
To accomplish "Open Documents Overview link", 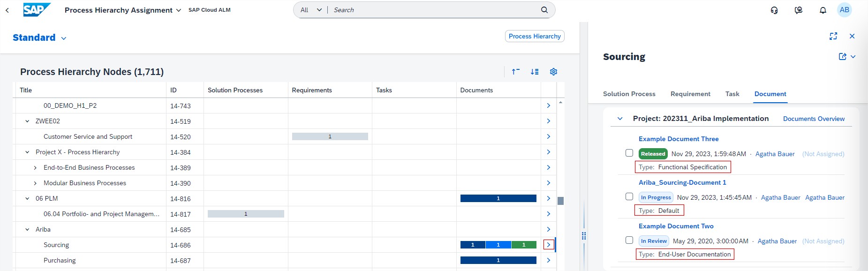I will coord(814,119).
